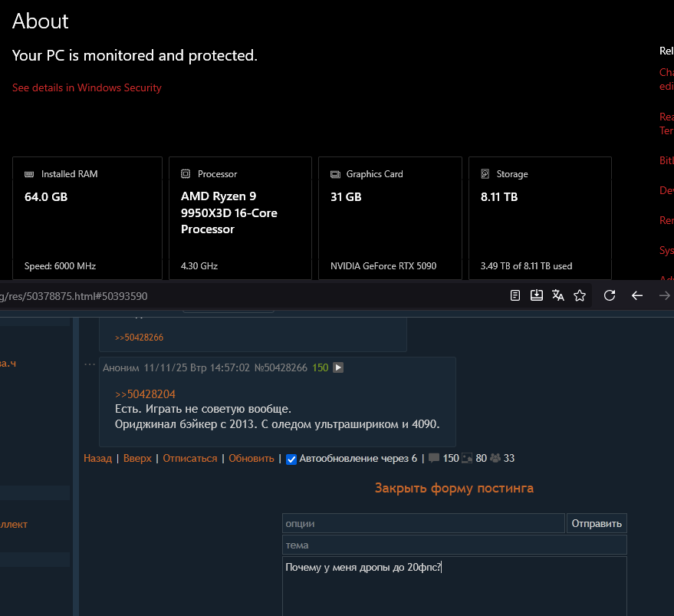Focus the опции input field
The height and width of the screenshot is (616, 674).
[x=423, y=523]
